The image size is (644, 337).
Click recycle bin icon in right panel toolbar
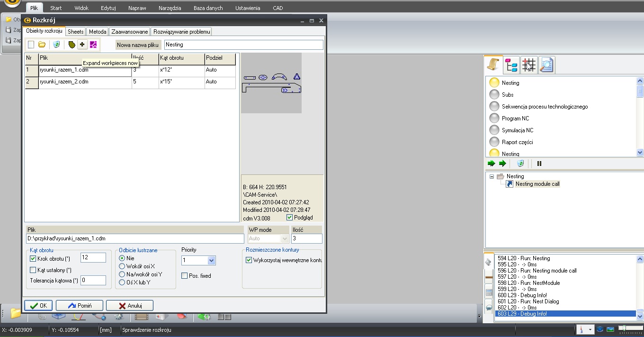tap(520, 164)
